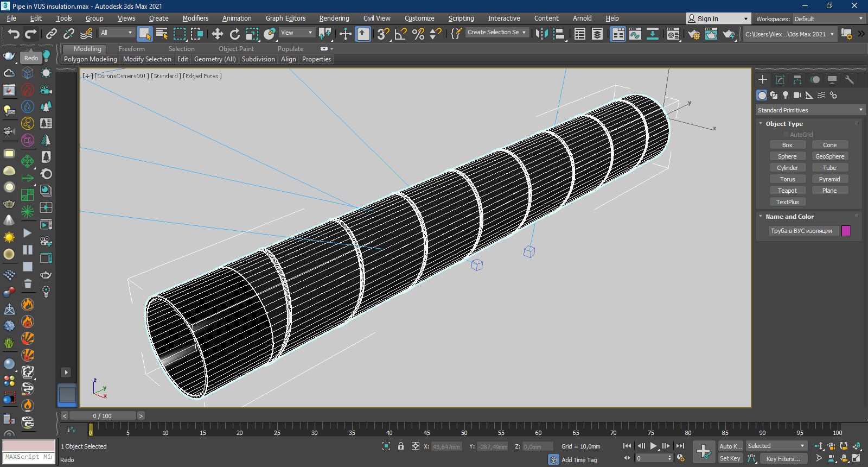Click the TextPlus button
The height and width of the screenshot is (467, 868).
tap(787, 202)
